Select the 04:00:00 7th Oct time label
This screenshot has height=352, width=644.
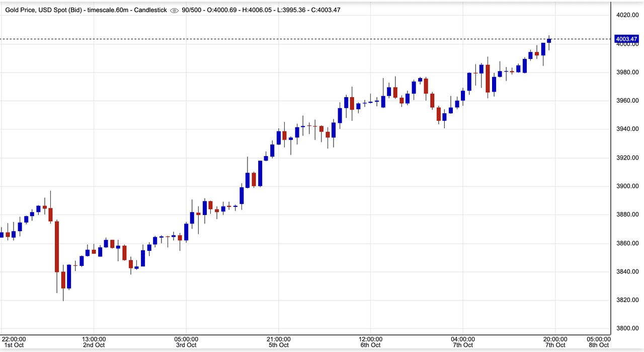pos(463,342)
